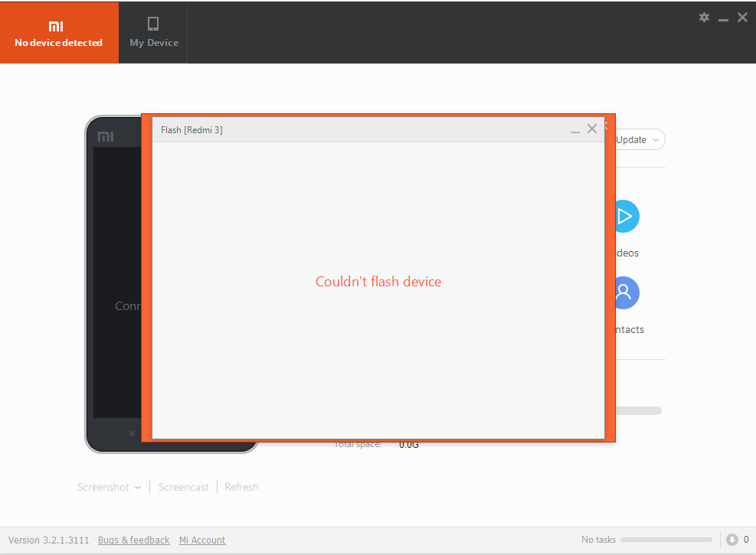Click the Couldn't flash device message
The height and width of the screenshot is (555, 756).
point(378,282)
